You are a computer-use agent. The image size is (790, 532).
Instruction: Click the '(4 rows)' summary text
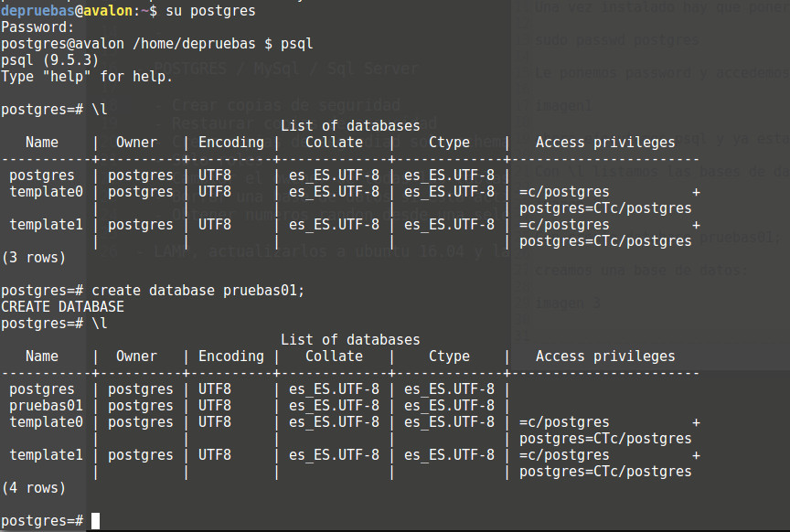34,488
